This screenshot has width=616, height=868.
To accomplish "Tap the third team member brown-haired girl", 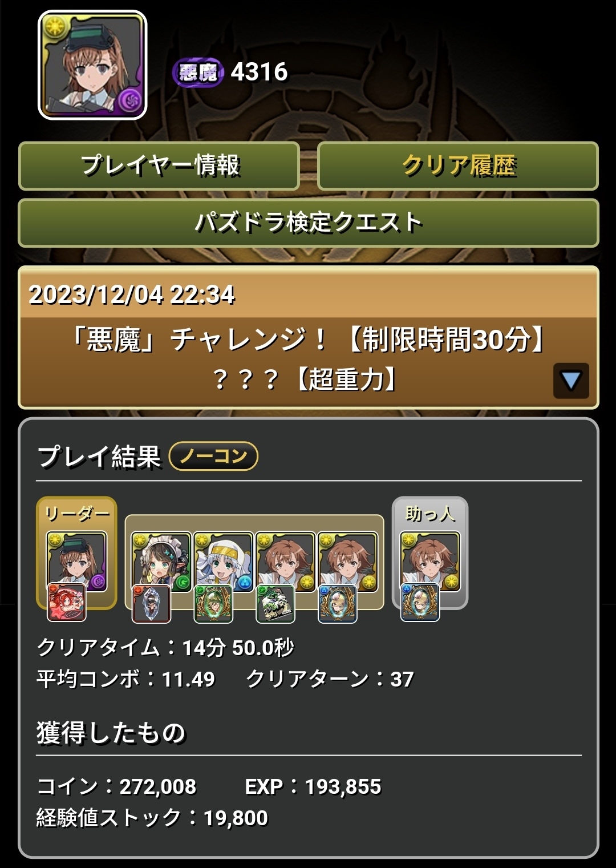I will click(x=285, y=562).
